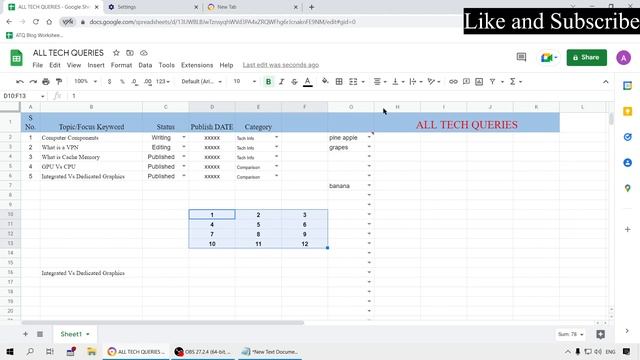Screen dimensions: 640x360
Task: Click the Create a filter icon
Action: click(492, 82)
